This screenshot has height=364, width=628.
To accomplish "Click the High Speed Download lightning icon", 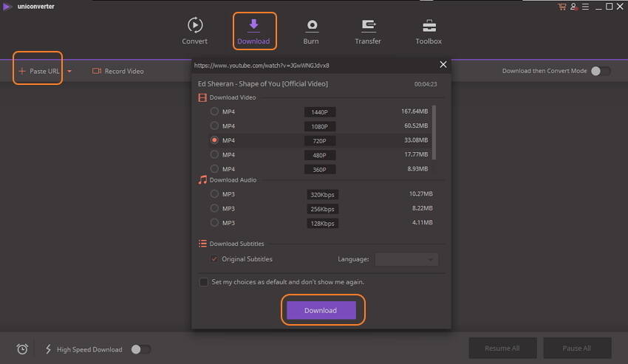I will click(x=48, y=349).
